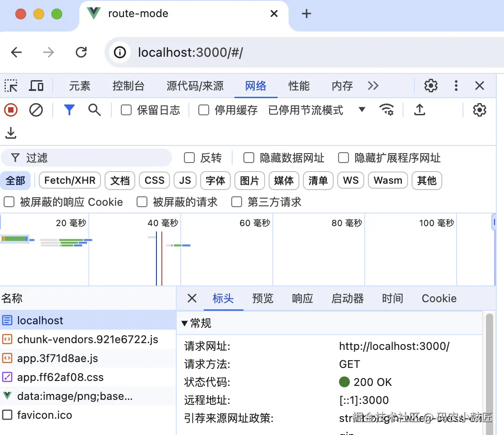Filter by 文档 type
This screenshot has width=504, height=435.
(x=120, y=181)
